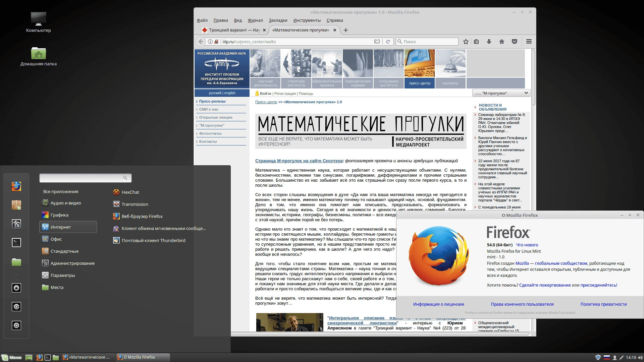The image size is (644, 362).
Task: Click the Firefox back arrow button
Action: click(201, 42)
